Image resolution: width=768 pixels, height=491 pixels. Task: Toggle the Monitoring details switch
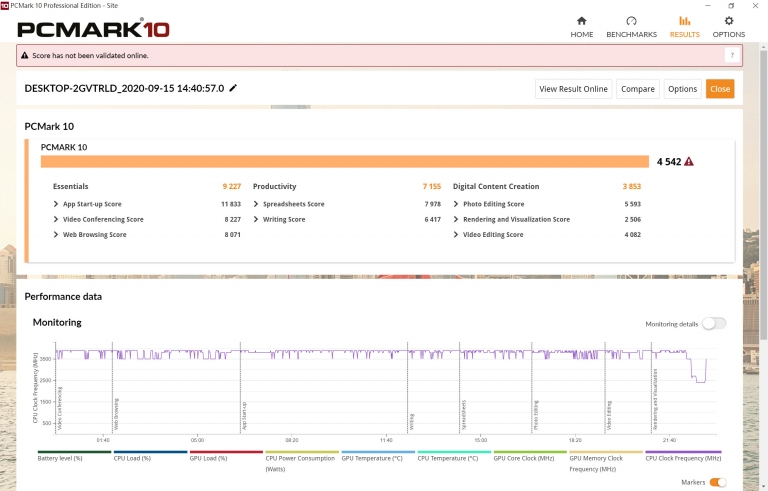tap(714, 323)
